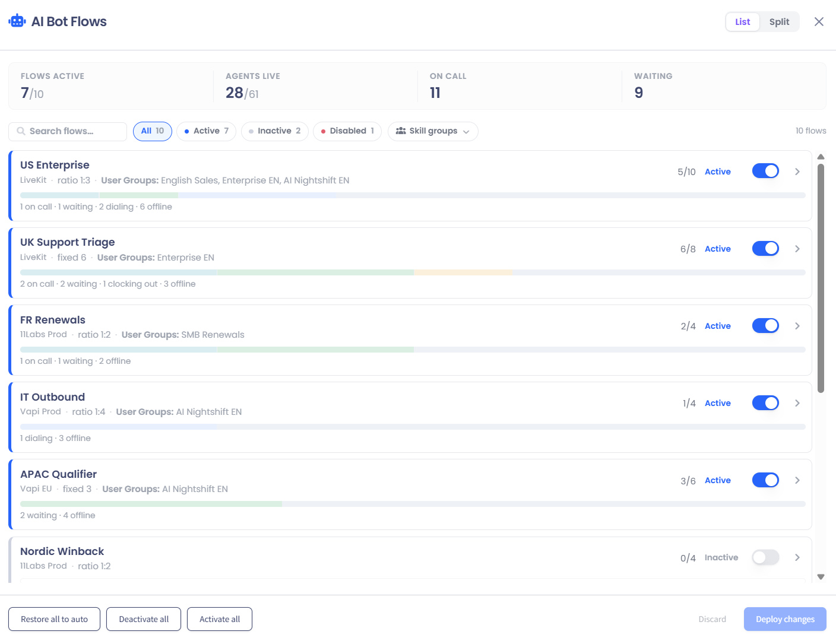Expand the IT Outbound row chevron
Screen dimensions: 836x644
point(797,403)
